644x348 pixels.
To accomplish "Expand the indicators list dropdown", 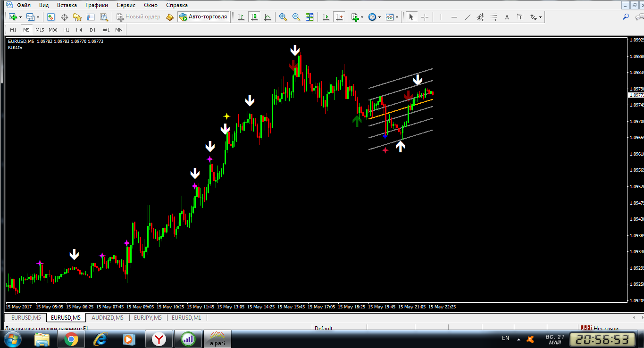I will tap(362, 17).
